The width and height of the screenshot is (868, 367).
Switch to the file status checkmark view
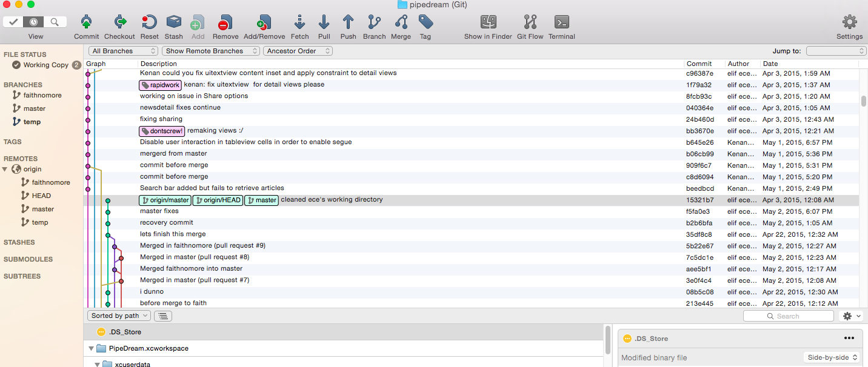pos(13,22)
